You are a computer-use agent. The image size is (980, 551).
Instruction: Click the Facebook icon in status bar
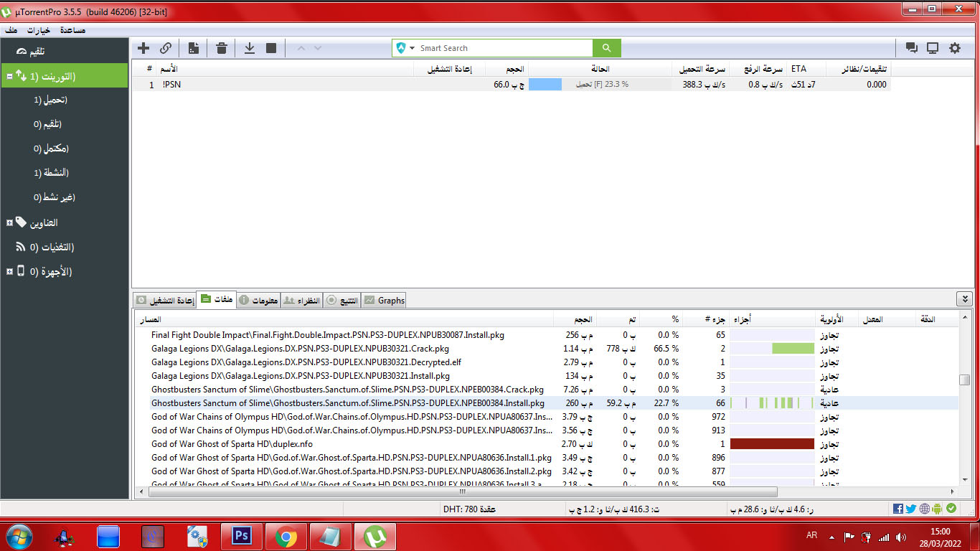(898, 509)
